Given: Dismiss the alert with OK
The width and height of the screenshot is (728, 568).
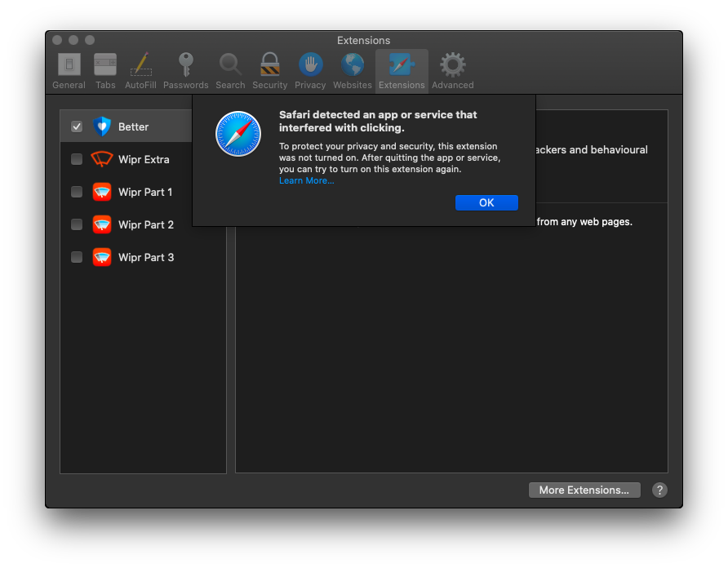Looking at the screenshot, I should [486, 202].
